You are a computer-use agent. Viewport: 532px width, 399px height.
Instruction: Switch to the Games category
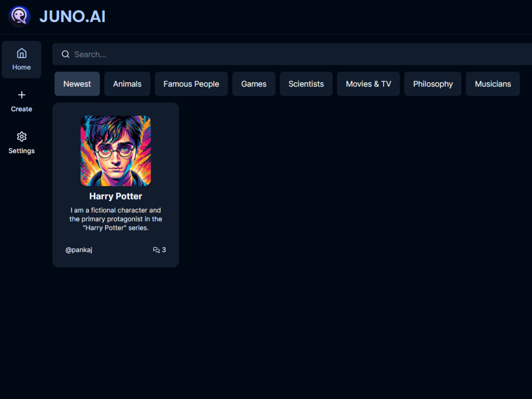254,84
